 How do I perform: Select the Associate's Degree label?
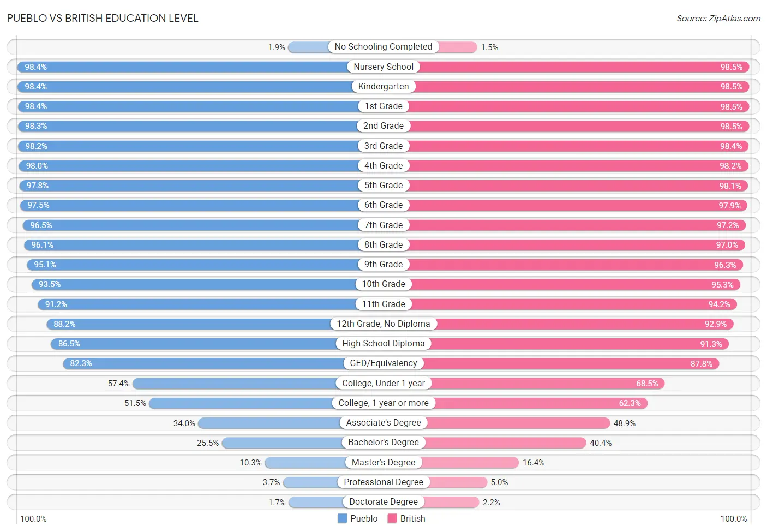click(383, 422)
